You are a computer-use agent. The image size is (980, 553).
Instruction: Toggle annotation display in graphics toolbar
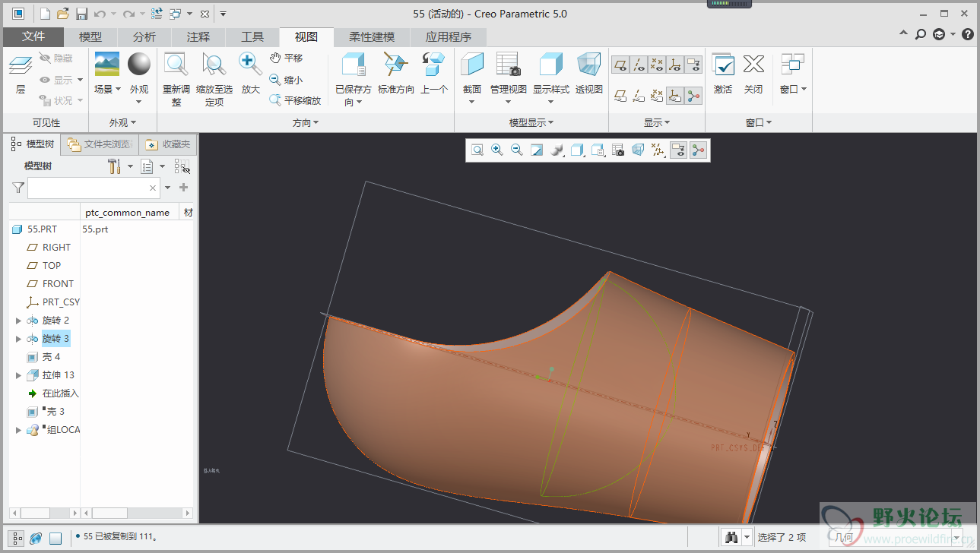(678, 150)
